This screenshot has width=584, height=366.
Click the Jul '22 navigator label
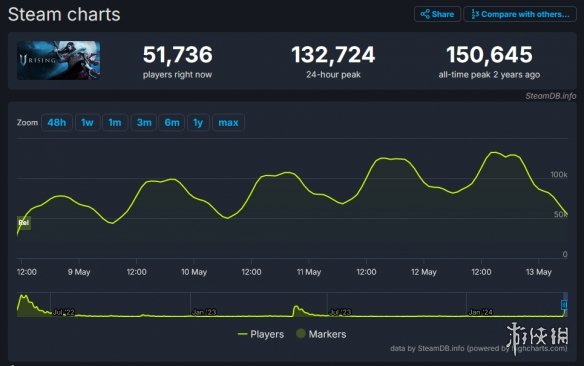pyautogui.click(x=64, y=312)
